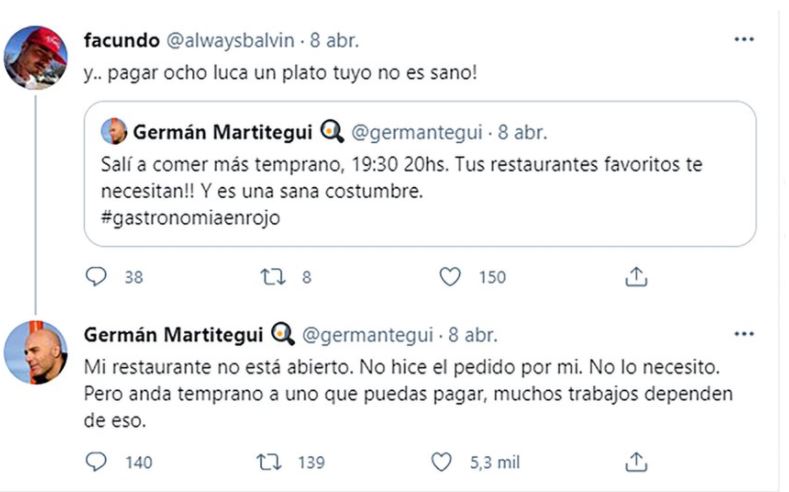The width and height of the screenshot is (789, 492).
Task: Open facundo's profile picture
Action: pyautogui.click(x=36, y=56)
